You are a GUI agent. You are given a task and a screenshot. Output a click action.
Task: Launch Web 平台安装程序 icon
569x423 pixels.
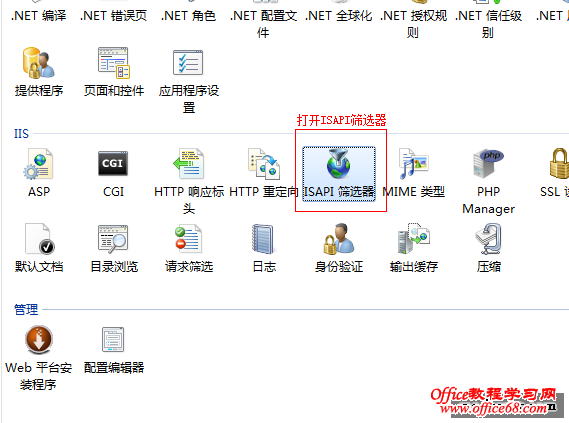click(38, 340)
